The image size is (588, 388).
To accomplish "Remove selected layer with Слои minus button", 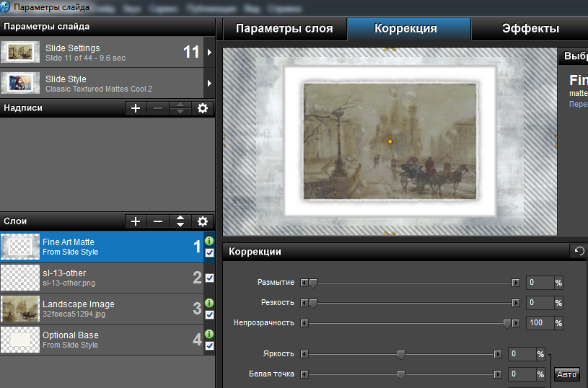I will click(x=158, y=221).
